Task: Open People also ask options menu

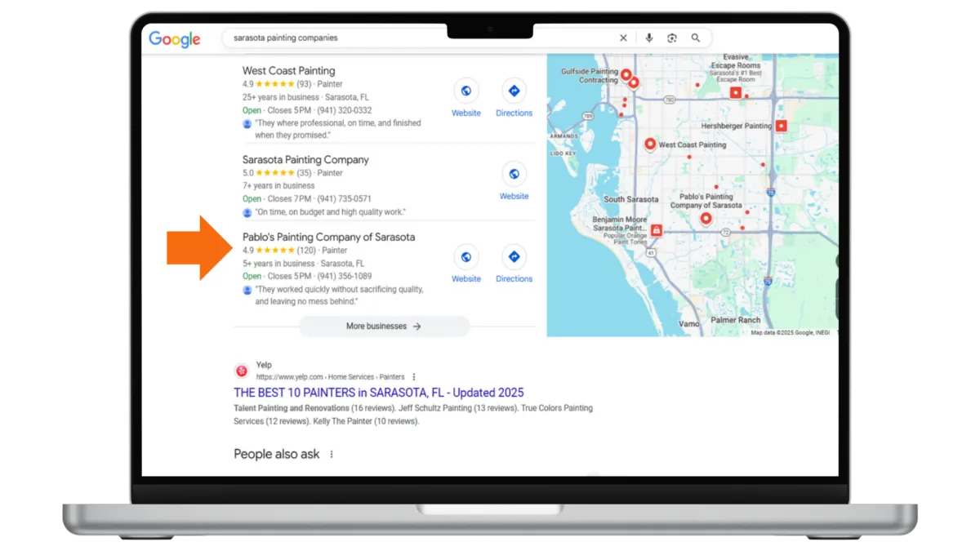Action: [332, 455]
